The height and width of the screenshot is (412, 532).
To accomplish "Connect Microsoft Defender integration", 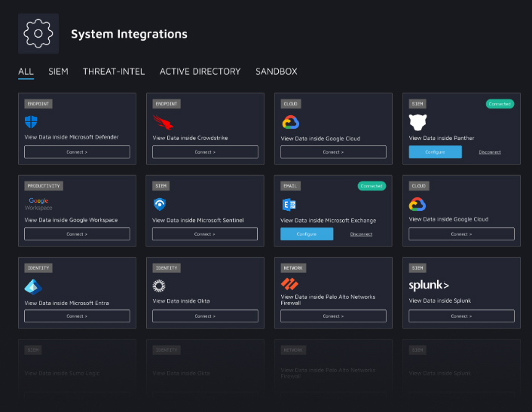I will coord(77,152).
